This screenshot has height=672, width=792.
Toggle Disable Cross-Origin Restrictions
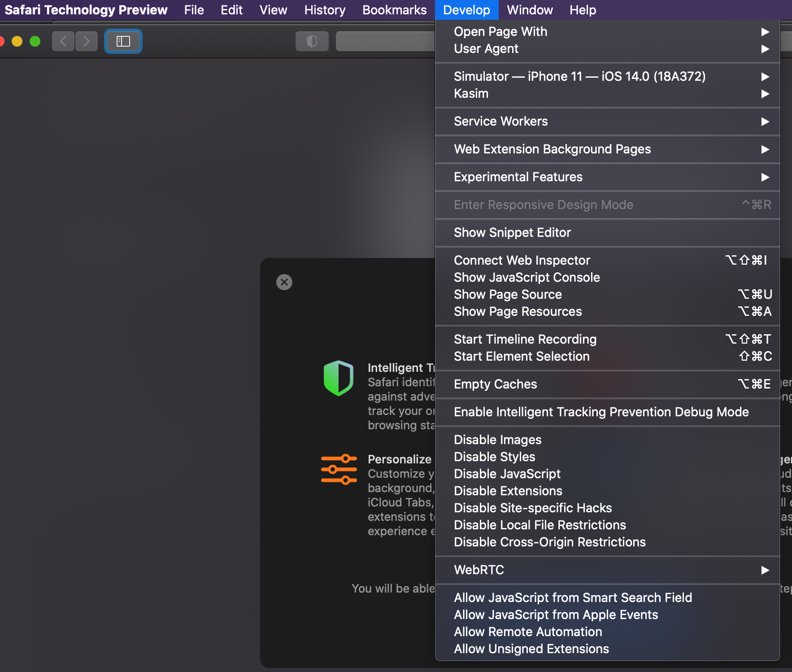coord(608,542)
